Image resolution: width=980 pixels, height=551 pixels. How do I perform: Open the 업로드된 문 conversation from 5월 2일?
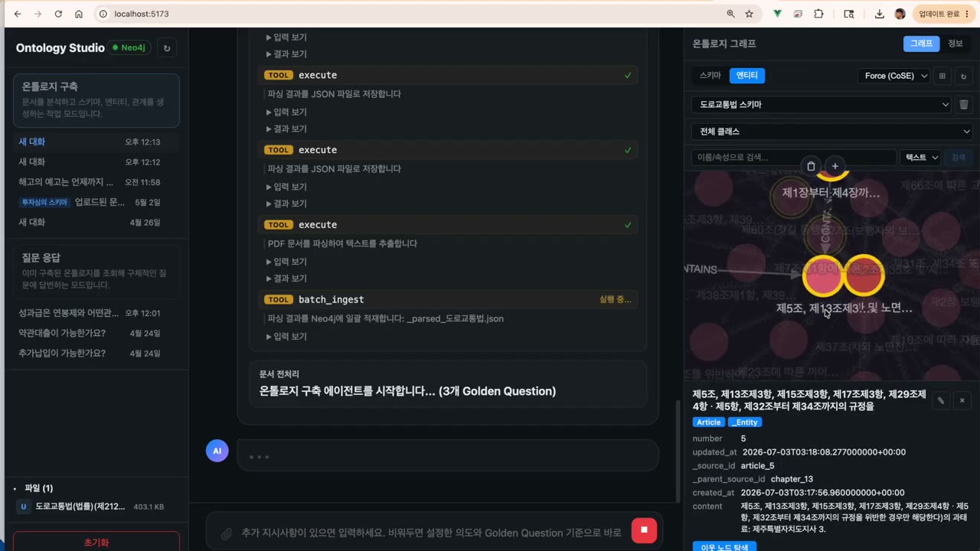click(x=96, y=202)
